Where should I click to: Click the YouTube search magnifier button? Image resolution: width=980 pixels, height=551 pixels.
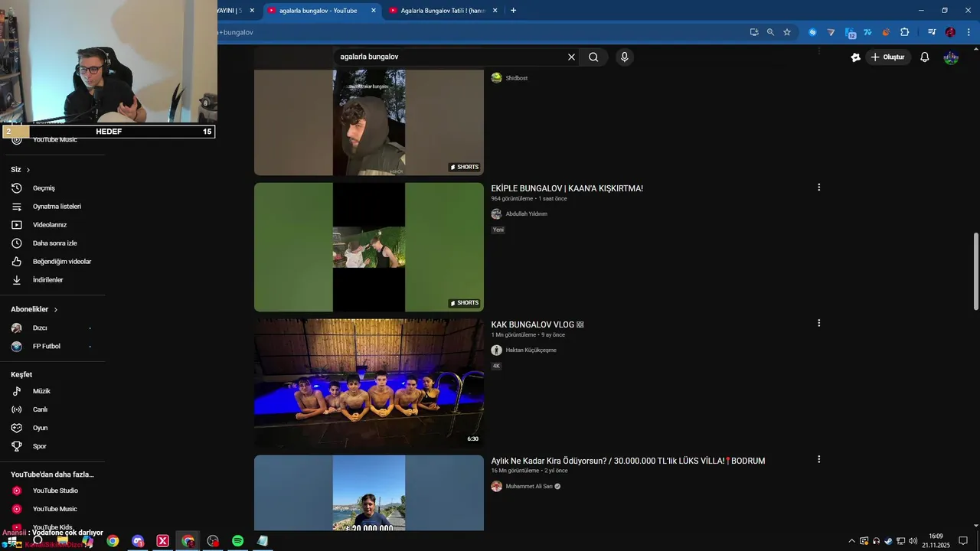[593, 57]
